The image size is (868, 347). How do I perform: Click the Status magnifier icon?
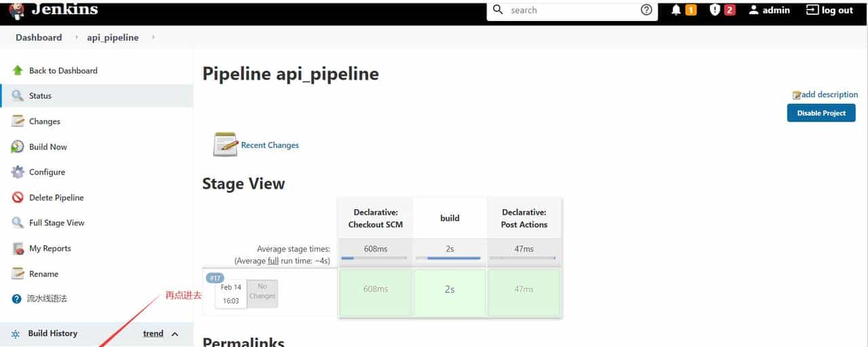click(18, 96)
